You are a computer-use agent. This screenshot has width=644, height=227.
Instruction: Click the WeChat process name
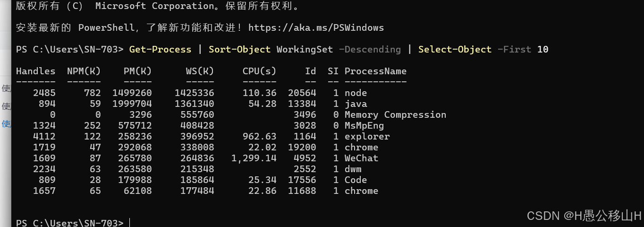coord(361,158)
